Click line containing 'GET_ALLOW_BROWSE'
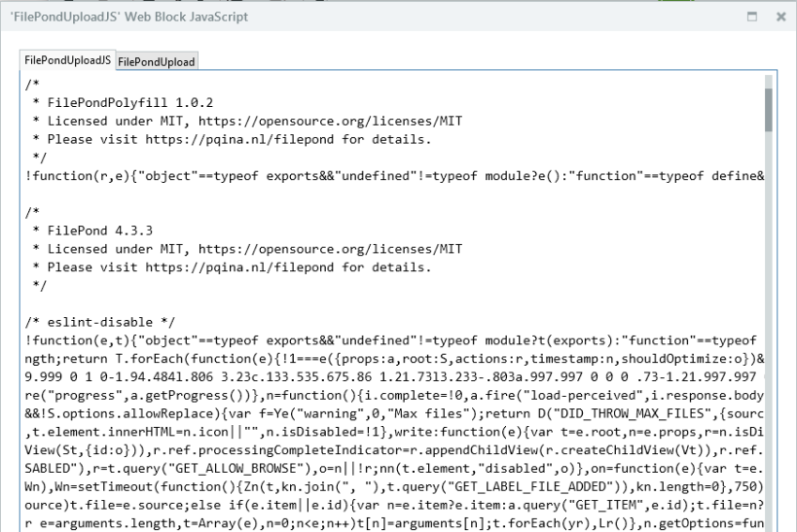797x532 pixels. pyautogui.click(x=394, y=469)
